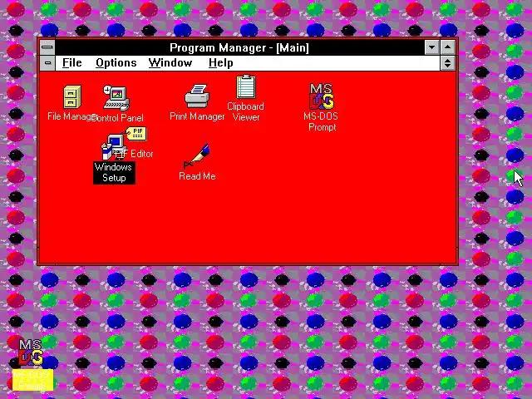Minimize Program Manager with down arrow
Screen dimensions: 532x399
click(432, 47)
